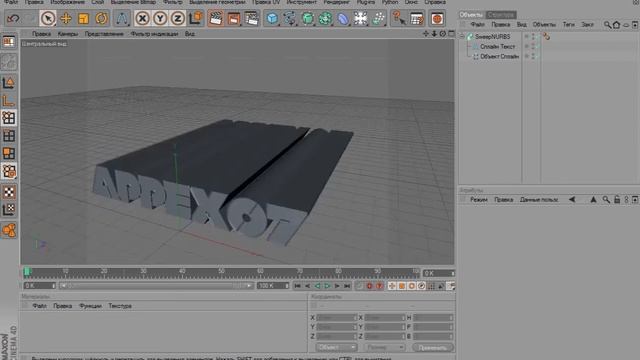Click home icon in object manager

point(616,25)
